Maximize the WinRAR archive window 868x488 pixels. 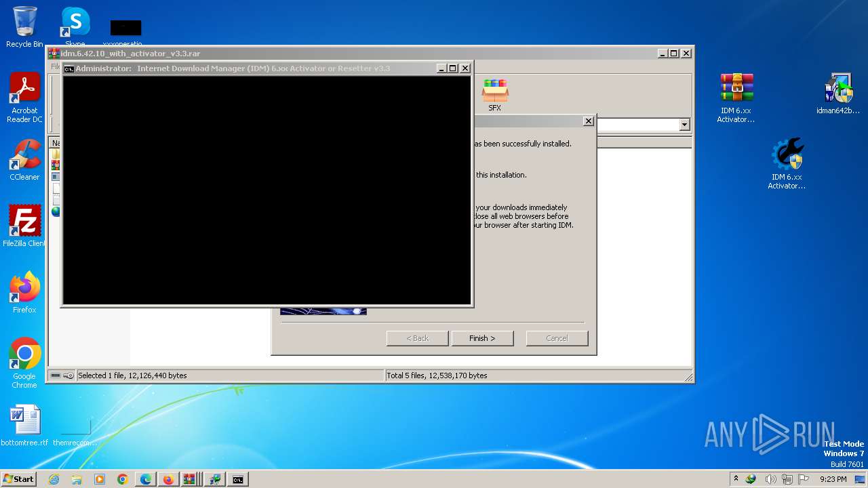(673, 54)
